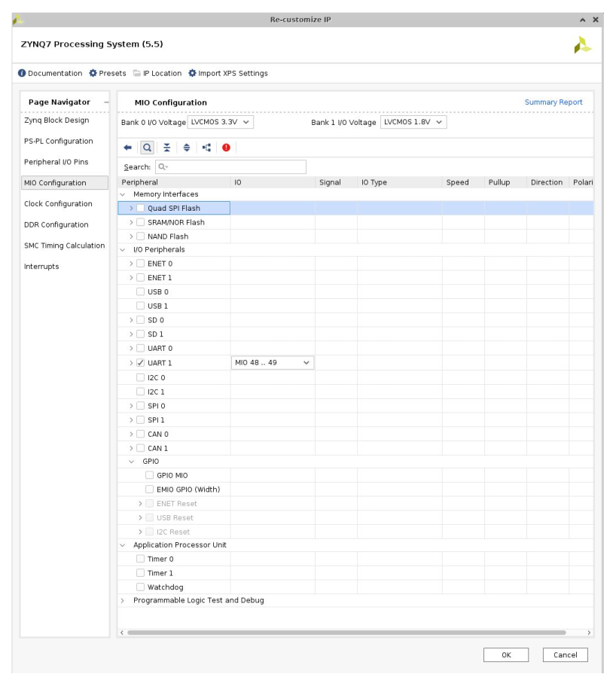
Task: Enable Timer 0 checkbox
Action: (x=140, y=559)
